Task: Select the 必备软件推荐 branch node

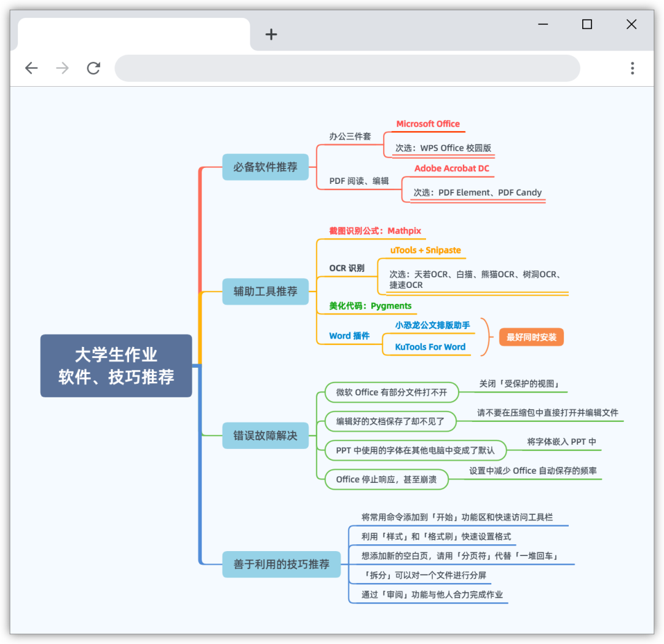Action: 265,167
